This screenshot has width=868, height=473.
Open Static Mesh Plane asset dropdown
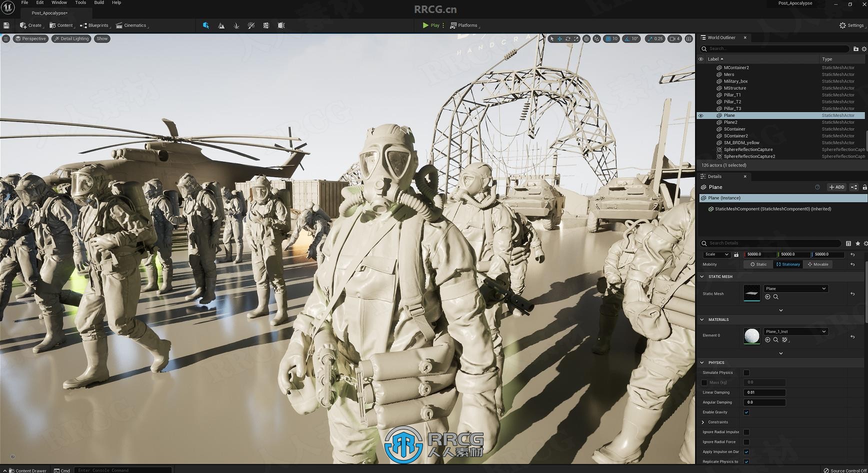pos(795,288)
